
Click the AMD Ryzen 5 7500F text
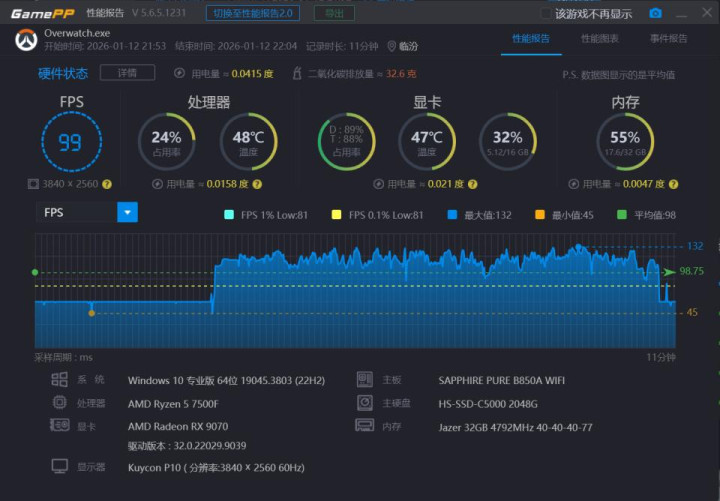[x=173, y=404]
